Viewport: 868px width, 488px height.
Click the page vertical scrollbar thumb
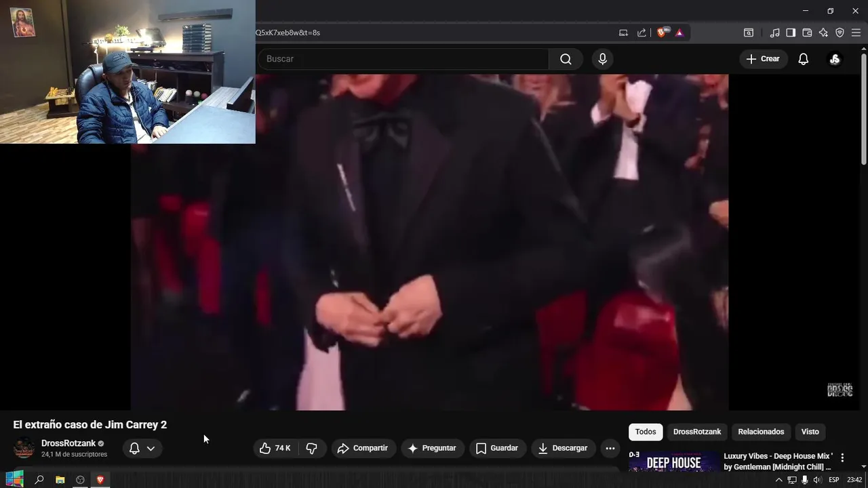coord(864,108)
